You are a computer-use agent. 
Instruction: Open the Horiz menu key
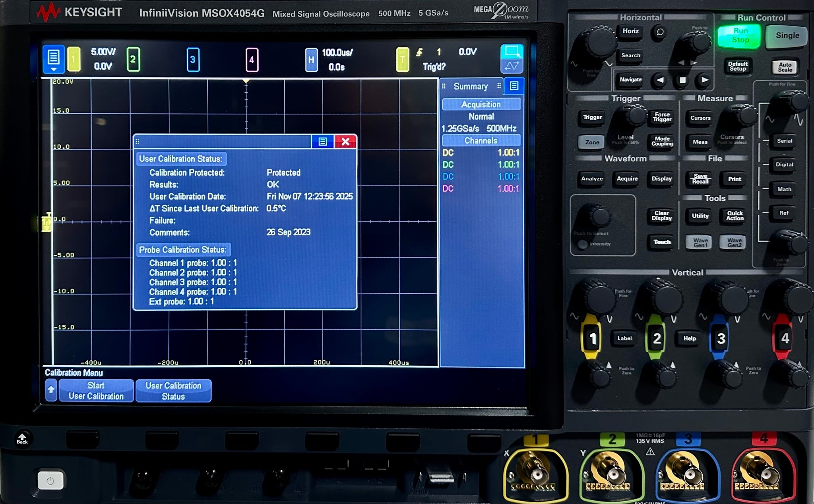[630, 31]
